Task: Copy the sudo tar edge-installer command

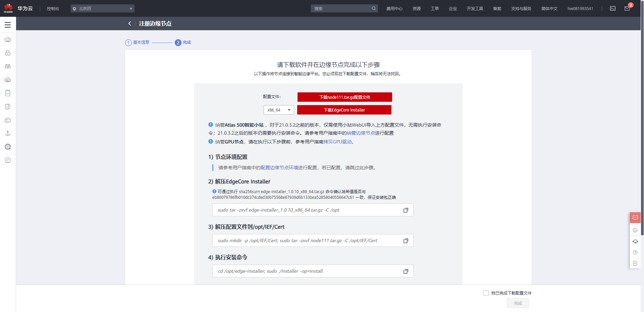Action: pos(406,210)
